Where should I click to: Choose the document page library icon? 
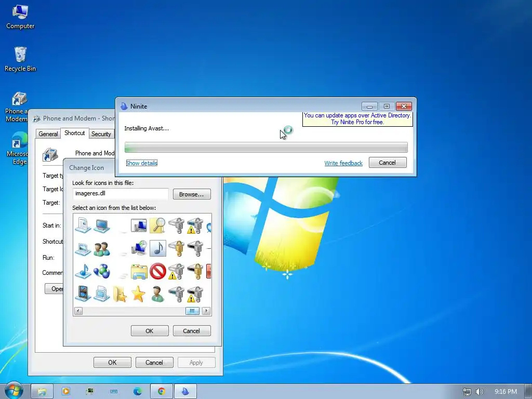[x=83, y=225]
